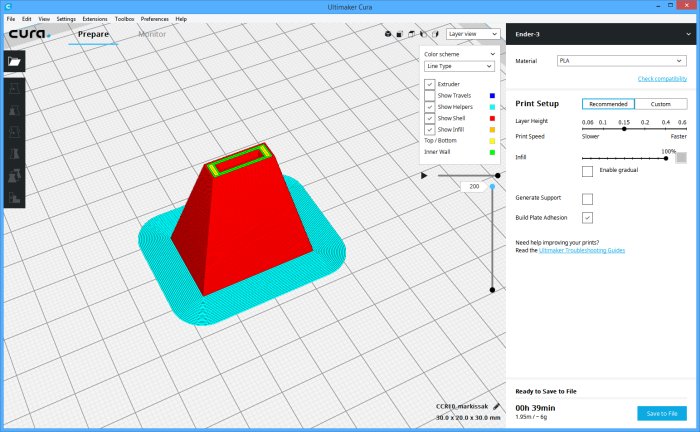The width and height of the screenshot is (700, 432).
Task: Click the Top / Bottom yellow swatch
Action: pos(492,141)
